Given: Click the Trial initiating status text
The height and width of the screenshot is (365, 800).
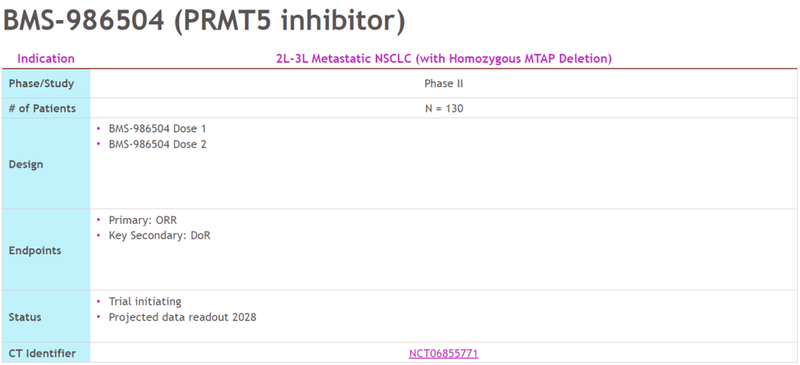Looking at the screenshot, I should point(145,301).
